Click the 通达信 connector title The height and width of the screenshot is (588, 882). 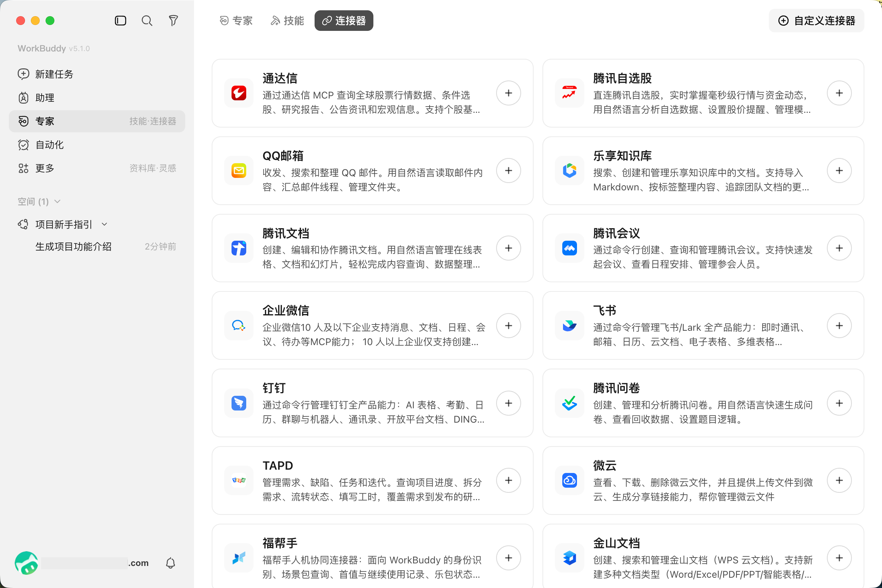pos(280,78)
